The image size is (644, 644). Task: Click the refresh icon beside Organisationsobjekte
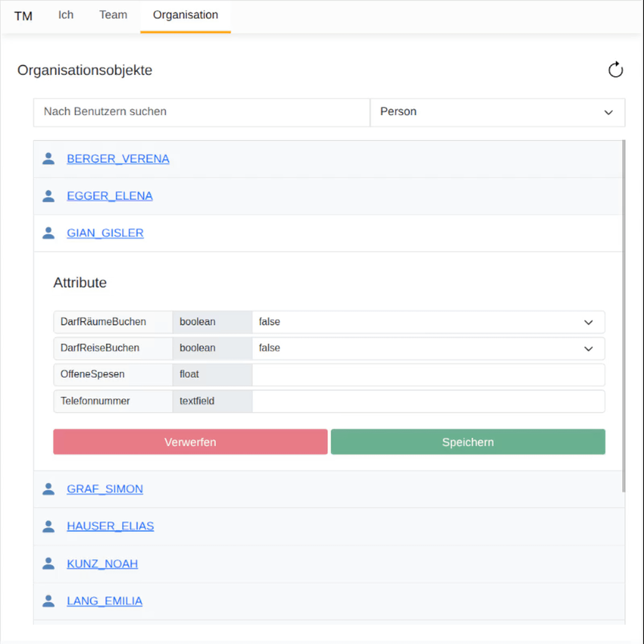[615, 70]
